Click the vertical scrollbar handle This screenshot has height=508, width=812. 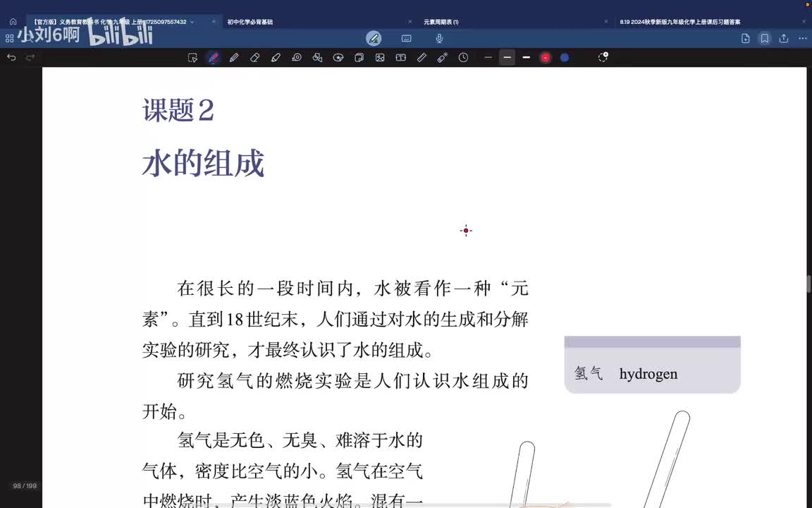click(808, 284)
